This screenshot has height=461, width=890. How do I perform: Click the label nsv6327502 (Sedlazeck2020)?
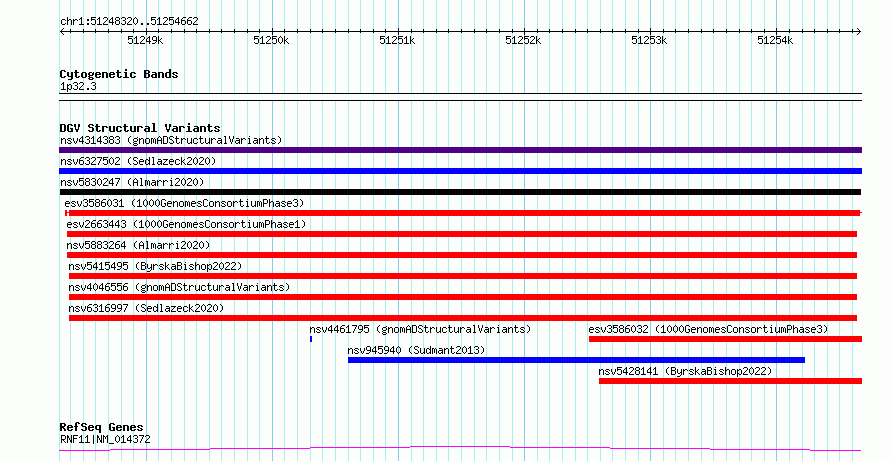138,161
